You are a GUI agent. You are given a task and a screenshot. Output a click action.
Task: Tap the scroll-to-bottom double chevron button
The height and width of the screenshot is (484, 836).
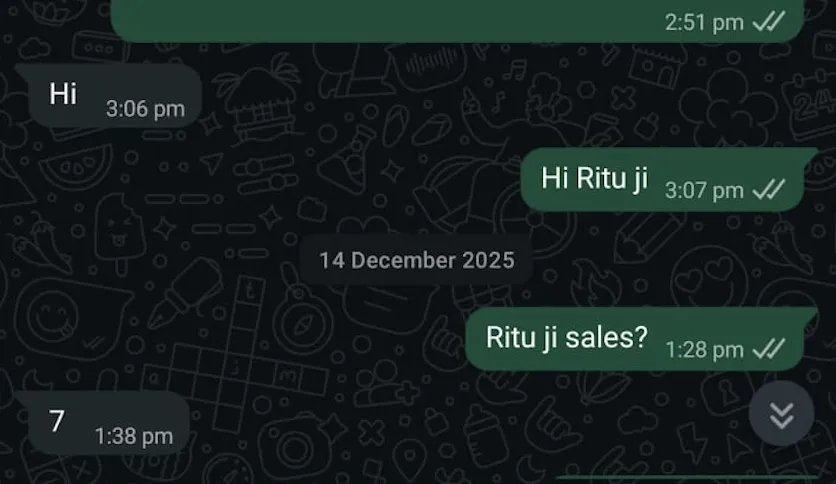tap(781, 413)
